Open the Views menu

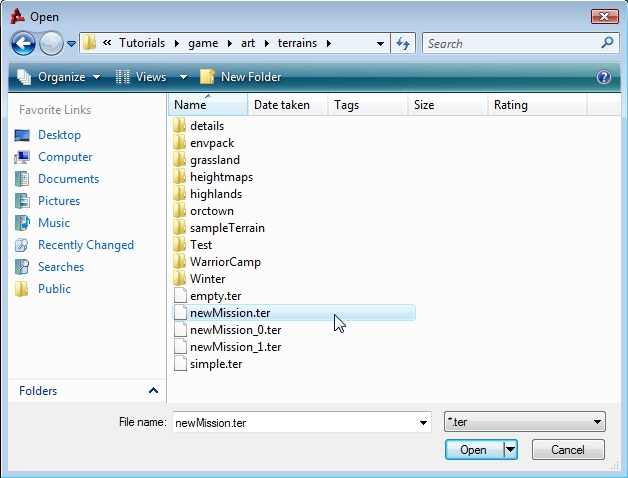pos(151,77)
